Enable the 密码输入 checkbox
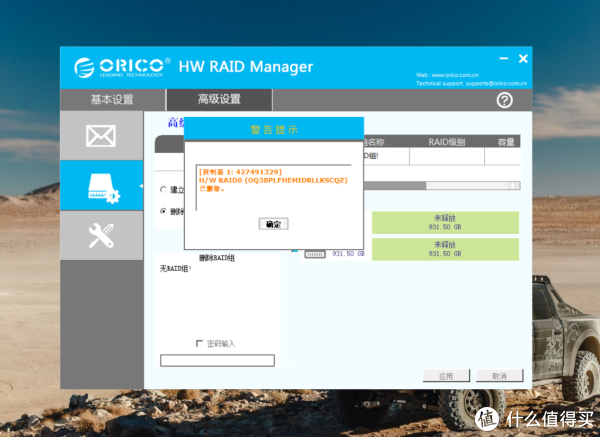 pos(199,343)
